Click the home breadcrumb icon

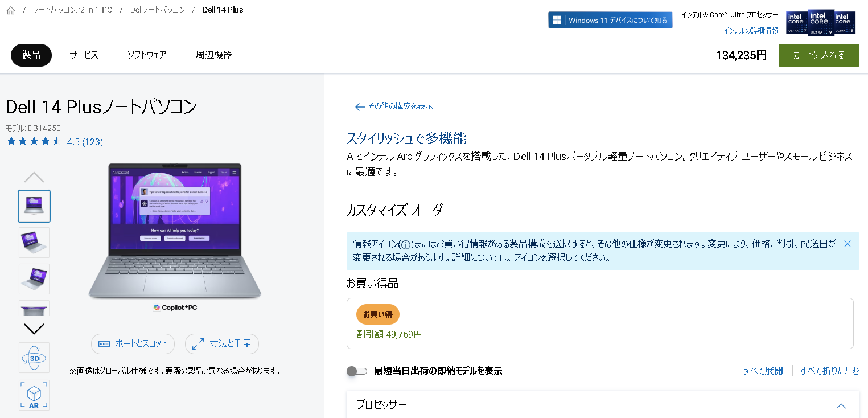click(x=10, y=10)
